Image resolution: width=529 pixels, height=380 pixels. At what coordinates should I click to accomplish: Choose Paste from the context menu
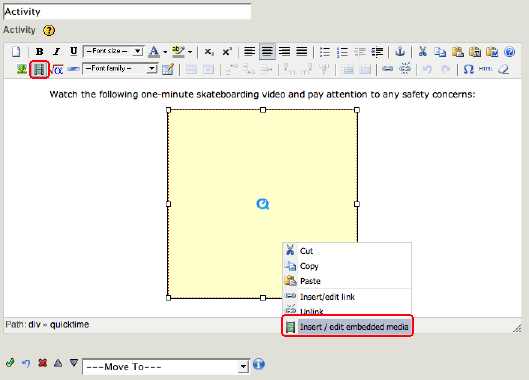347,281
